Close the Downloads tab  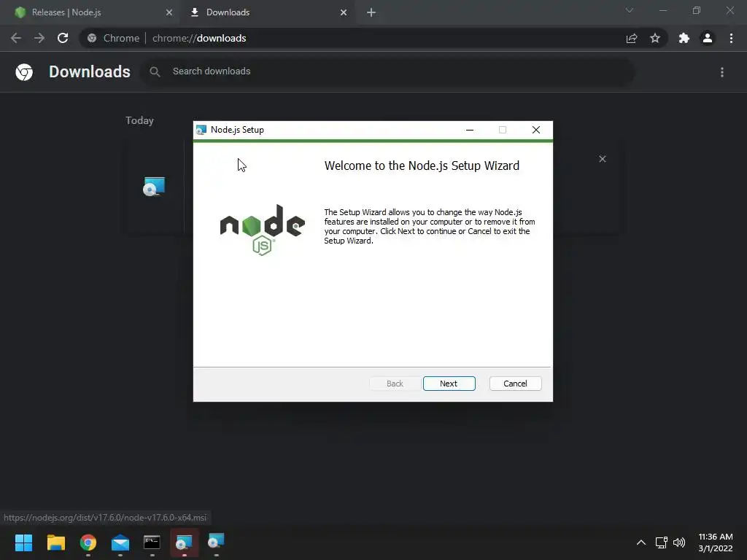tap(344, 12)
